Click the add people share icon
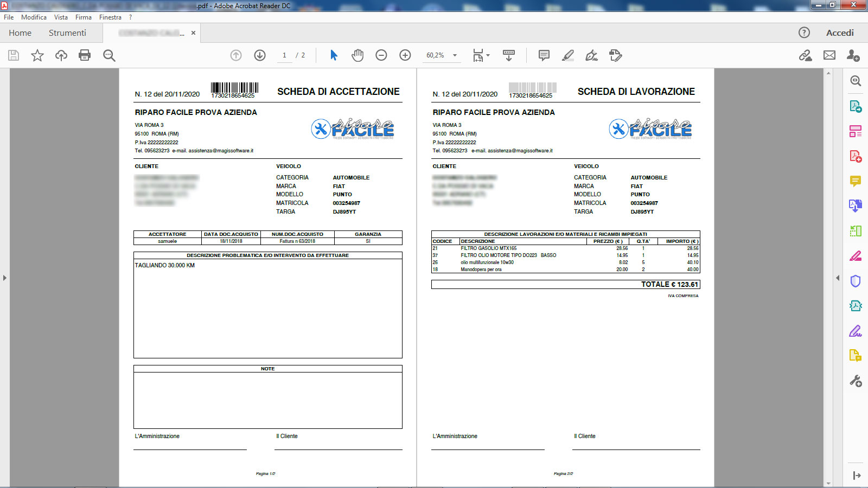The height and width of the screenshot is (488, 868). [x=853, y=55]
